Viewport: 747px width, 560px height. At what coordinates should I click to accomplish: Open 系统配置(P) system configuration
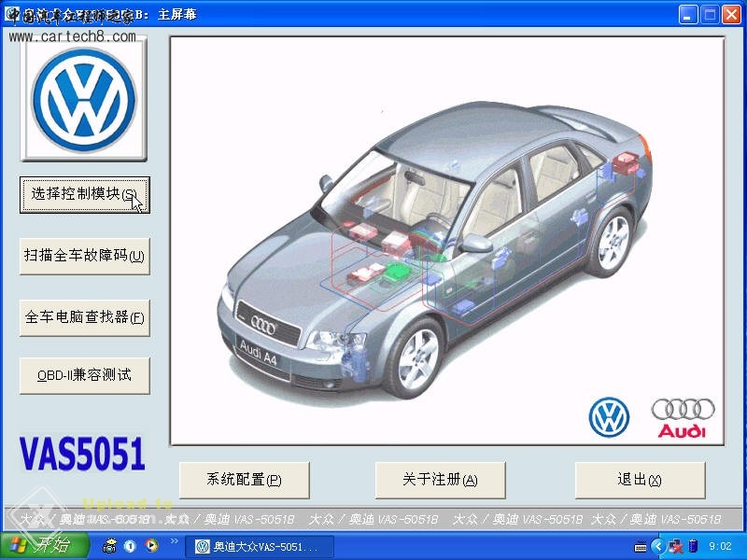245,480
